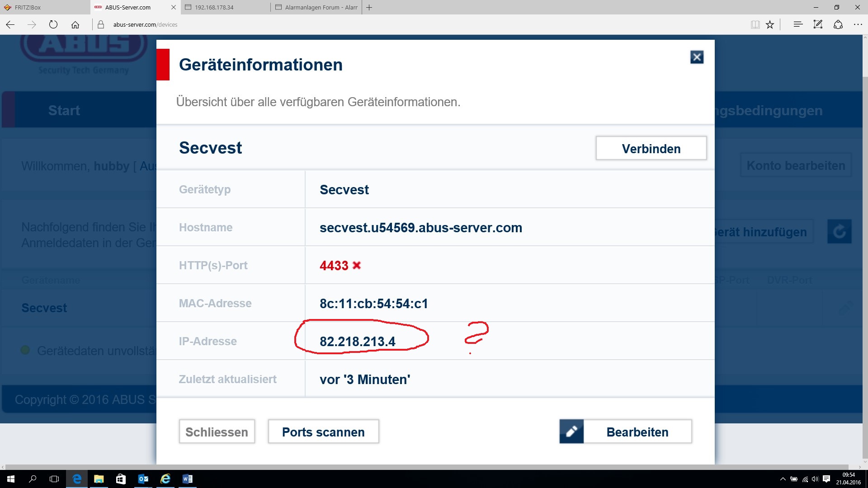Click the red X beside port 4433
Screen dimensions: 868x488
(357, 265)
